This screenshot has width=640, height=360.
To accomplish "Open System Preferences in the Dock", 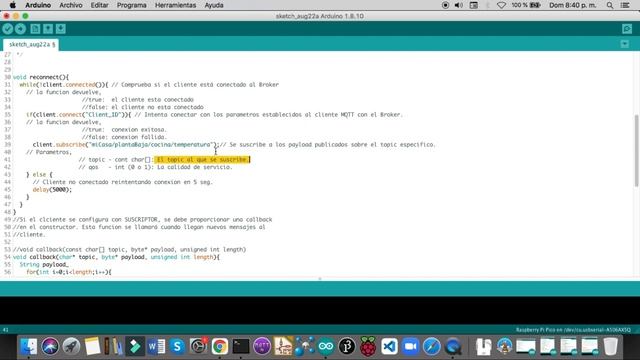I will [198, 347].
